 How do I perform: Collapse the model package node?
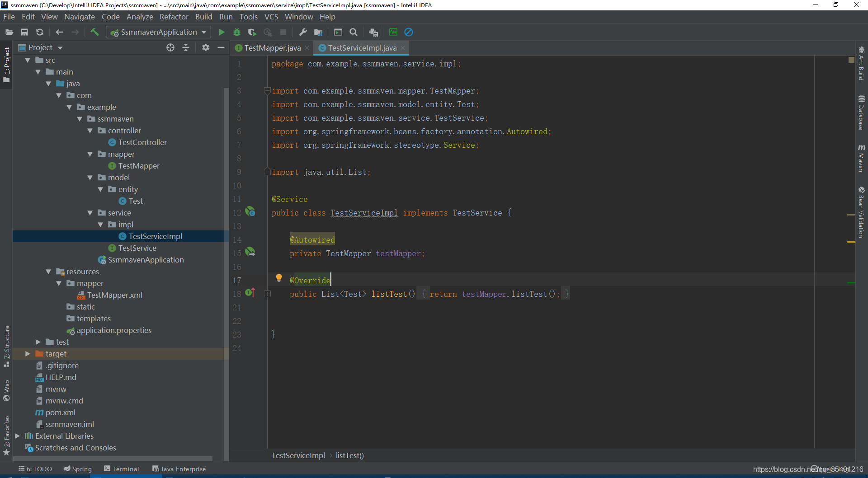tap(90, 178)
